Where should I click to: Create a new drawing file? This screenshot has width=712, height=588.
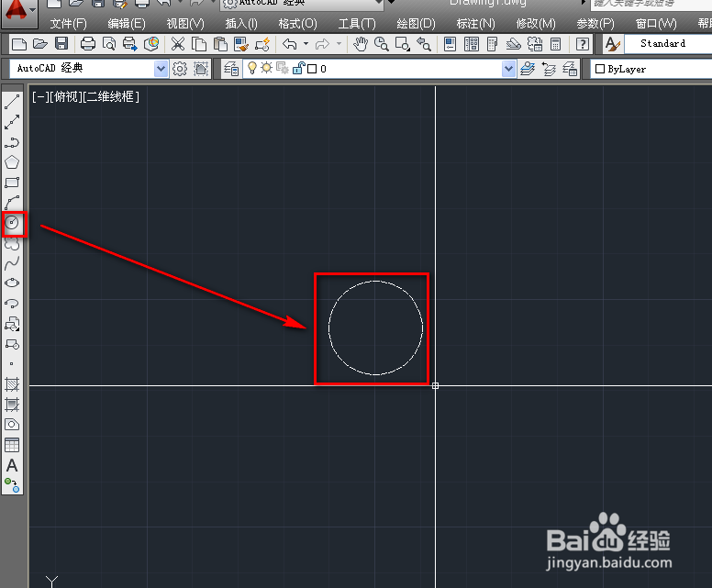[19, 44]
